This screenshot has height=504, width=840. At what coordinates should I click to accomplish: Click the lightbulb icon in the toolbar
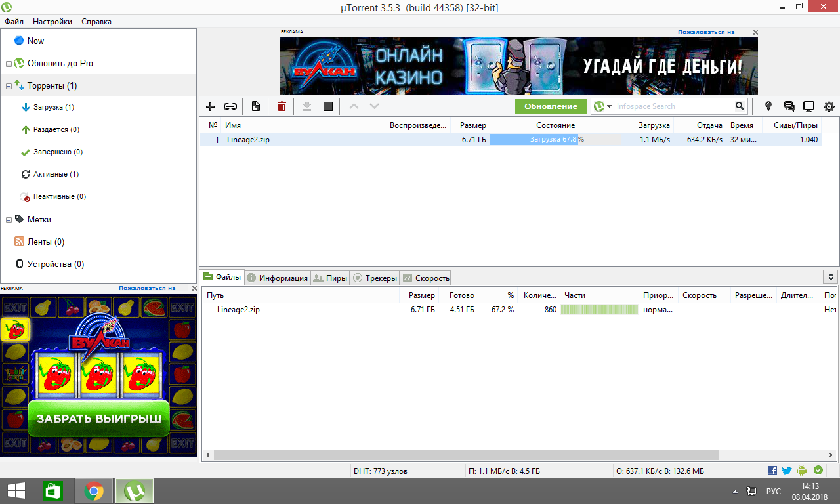769,106
